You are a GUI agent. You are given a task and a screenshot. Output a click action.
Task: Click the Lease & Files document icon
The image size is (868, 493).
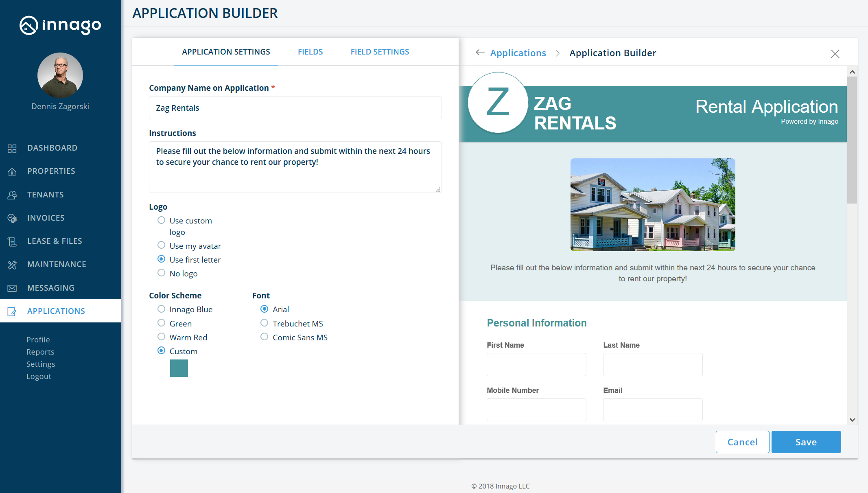point(12,241)
